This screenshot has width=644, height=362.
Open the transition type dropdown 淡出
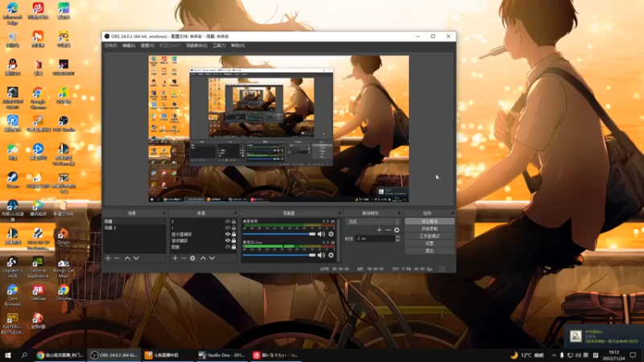[x=373, y=222]
